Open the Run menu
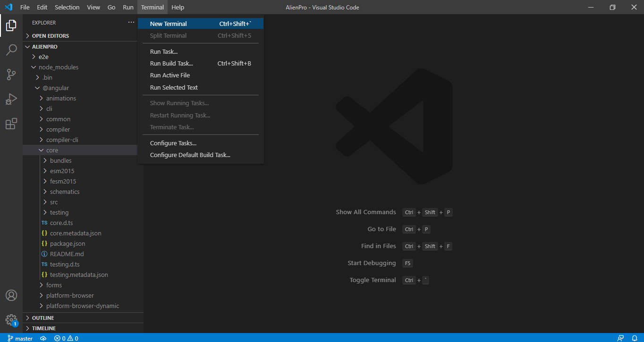Screen dimensions: 644x342 click(128, 7)
